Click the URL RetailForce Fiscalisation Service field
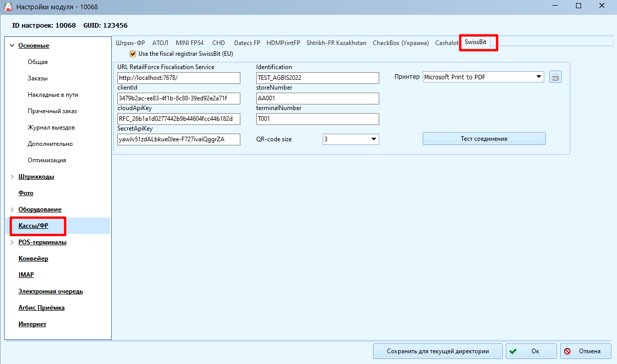This screenshot has width=617, height=364. 178,78
